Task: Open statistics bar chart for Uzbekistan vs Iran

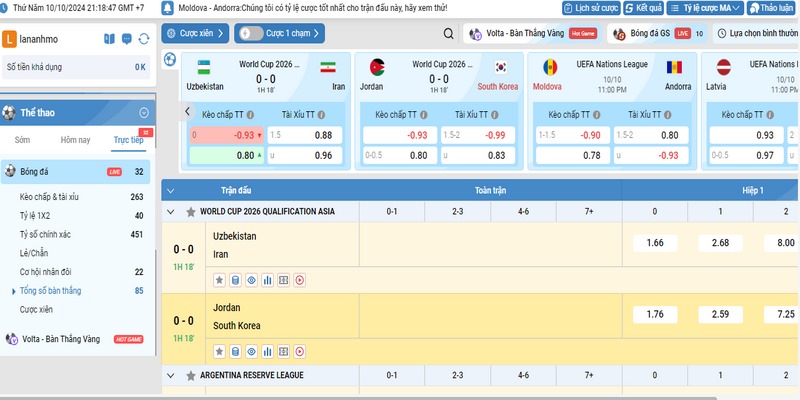Action: pos(267,280)
